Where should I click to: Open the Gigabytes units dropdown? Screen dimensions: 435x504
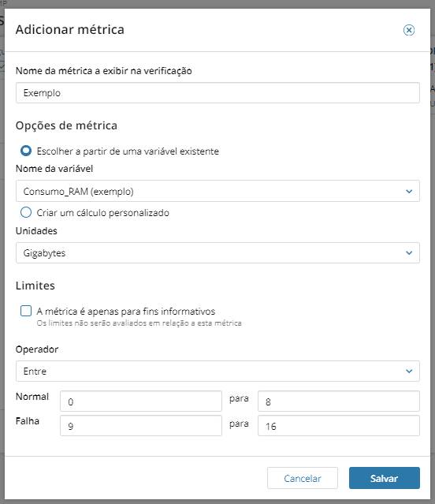217,253
